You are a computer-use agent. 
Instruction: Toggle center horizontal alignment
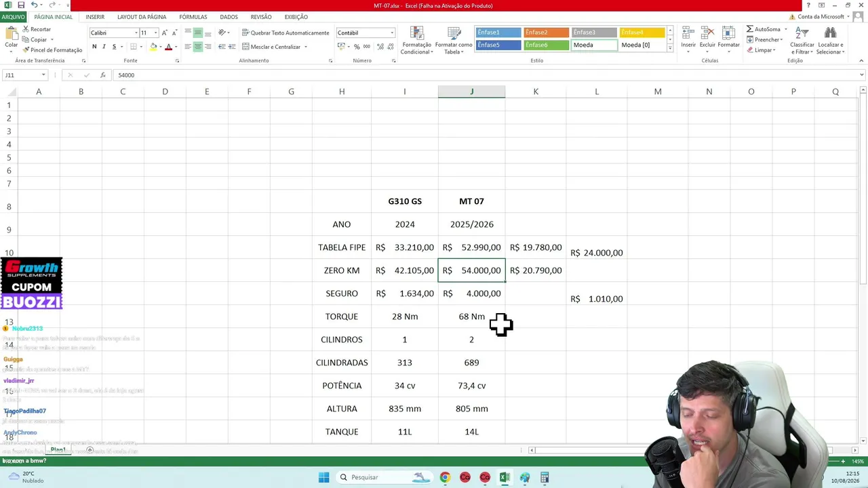coord(198,47)
